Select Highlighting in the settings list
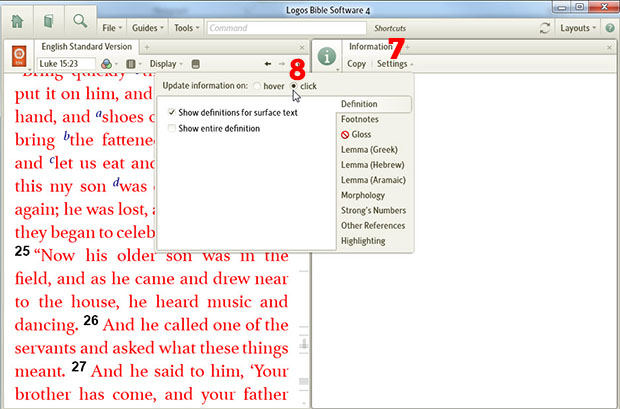This screenshot has width=620, height=409. click(x=363, y=241)
